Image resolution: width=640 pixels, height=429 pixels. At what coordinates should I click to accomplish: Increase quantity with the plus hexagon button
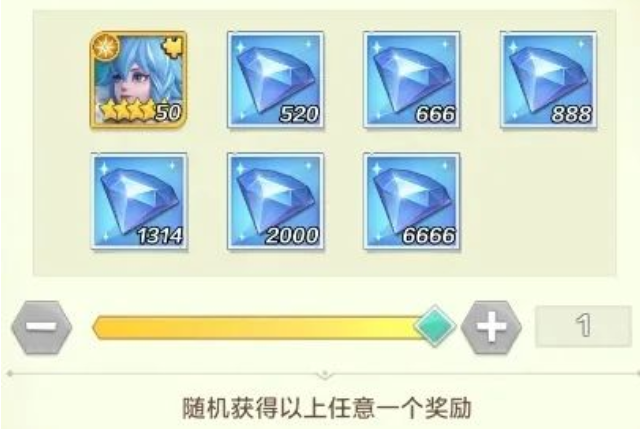pyautogui.click(x=491, y=327)
